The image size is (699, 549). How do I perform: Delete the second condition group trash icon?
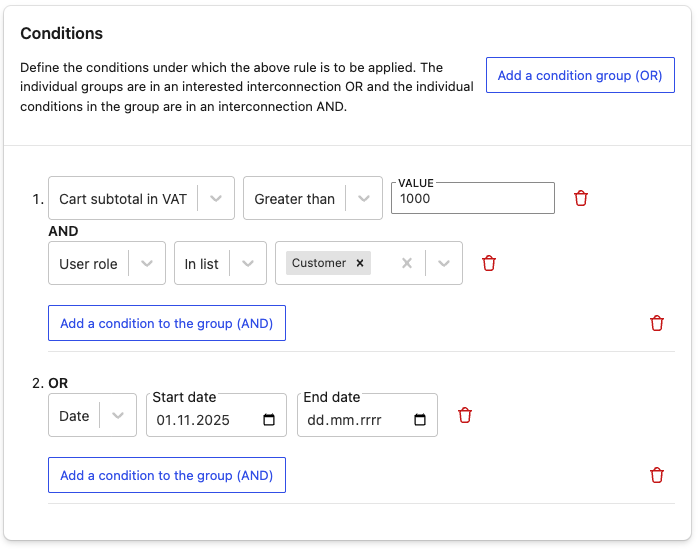657,475
